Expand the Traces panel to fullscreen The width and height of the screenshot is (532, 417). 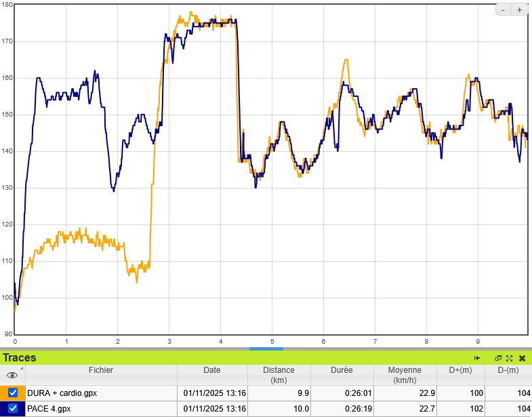click(509, 358)
